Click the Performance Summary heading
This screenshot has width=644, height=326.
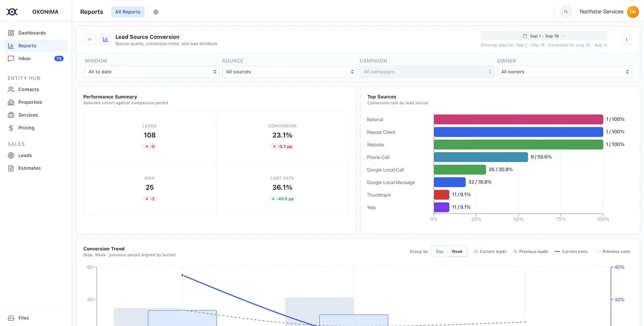110,97
